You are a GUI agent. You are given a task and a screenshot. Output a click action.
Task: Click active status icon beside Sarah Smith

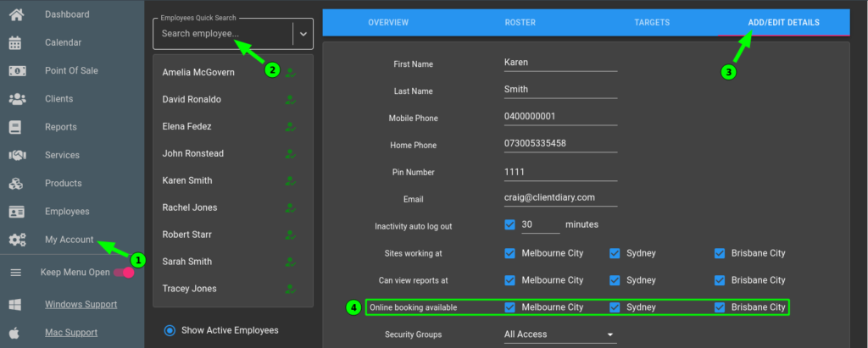[290, 261]
